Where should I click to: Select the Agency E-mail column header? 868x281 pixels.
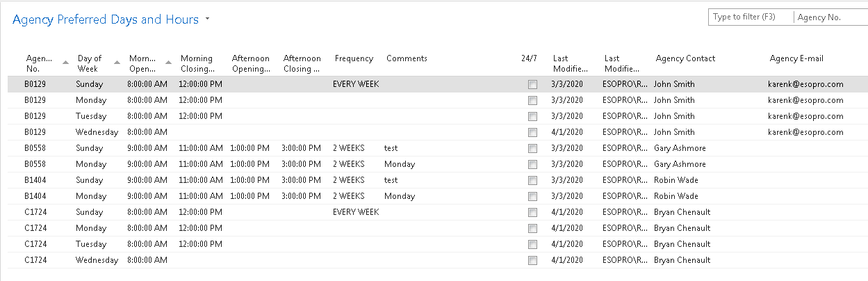(796, 58)
